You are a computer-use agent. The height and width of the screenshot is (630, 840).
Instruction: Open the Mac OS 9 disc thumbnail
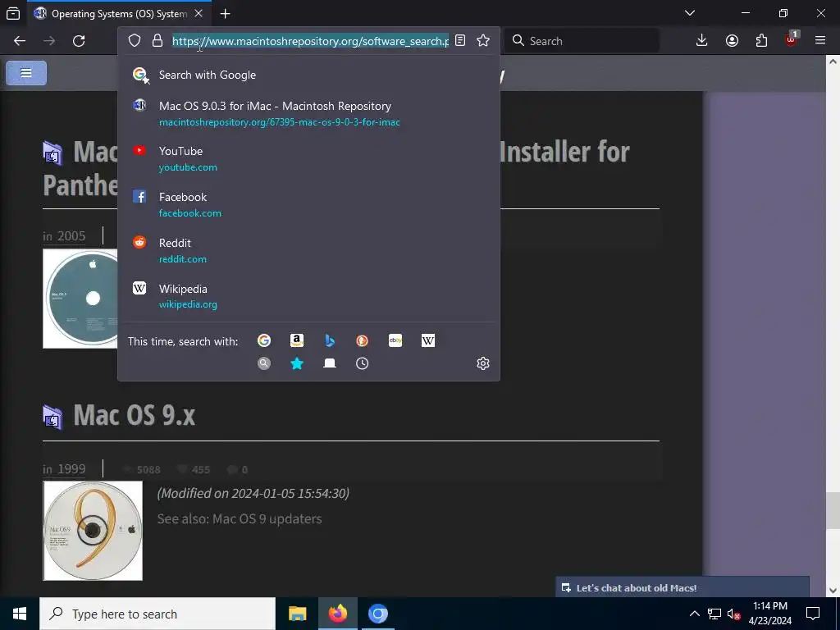[x=93, y=531]
